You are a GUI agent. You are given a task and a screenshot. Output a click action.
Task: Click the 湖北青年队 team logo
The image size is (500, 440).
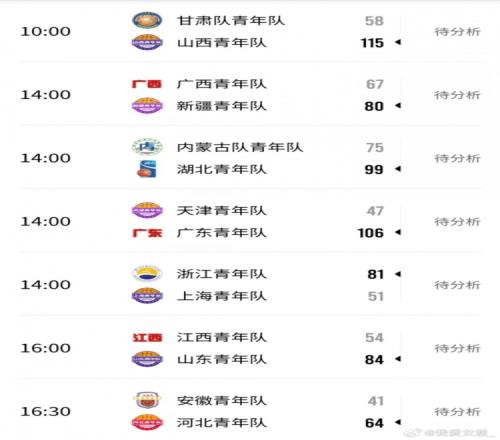click(x=147, y=169)
